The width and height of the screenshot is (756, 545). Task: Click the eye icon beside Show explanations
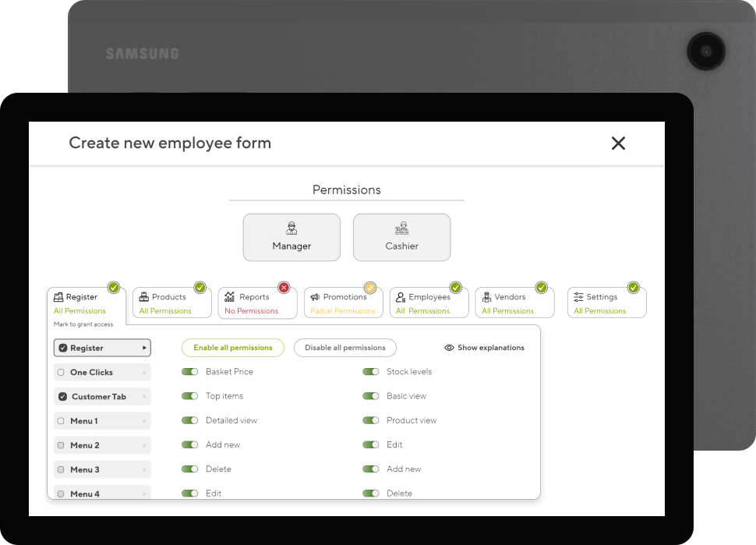(449, 348)
